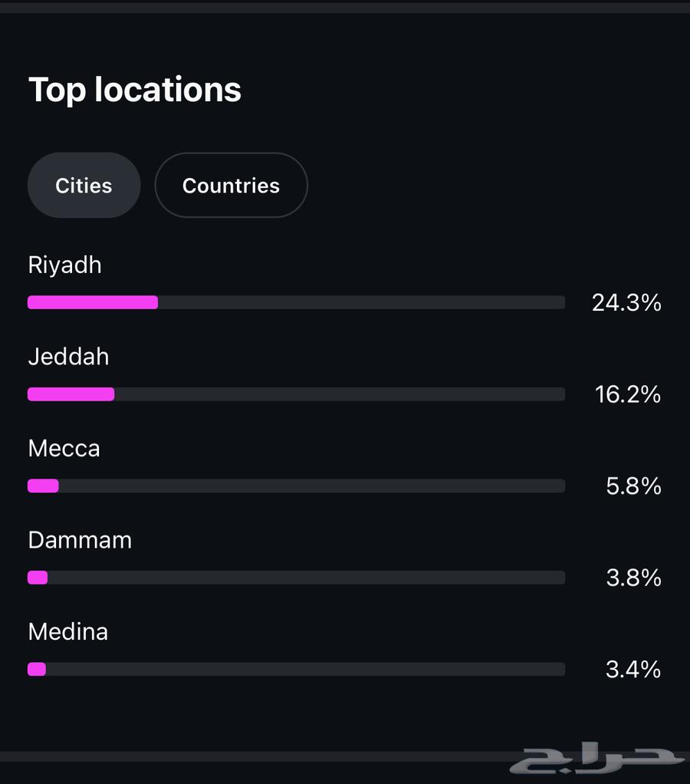
Task: Select the Riyadh city label
Action: (64, 265)
